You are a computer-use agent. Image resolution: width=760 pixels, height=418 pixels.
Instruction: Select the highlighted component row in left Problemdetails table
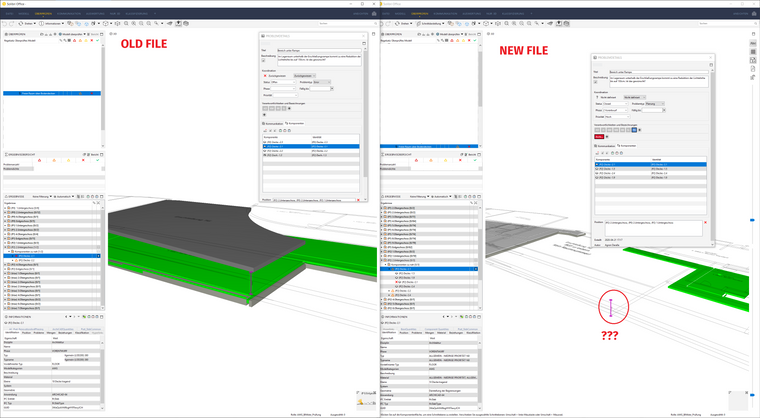pyautogui.click(x=311, y=146)
